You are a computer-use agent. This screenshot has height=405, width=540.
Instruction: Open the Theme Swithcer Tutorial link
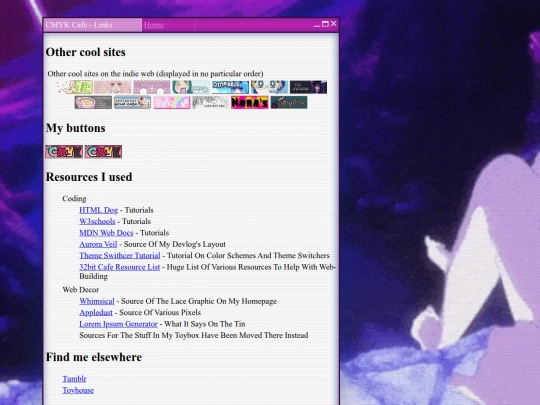coord(120,256)
